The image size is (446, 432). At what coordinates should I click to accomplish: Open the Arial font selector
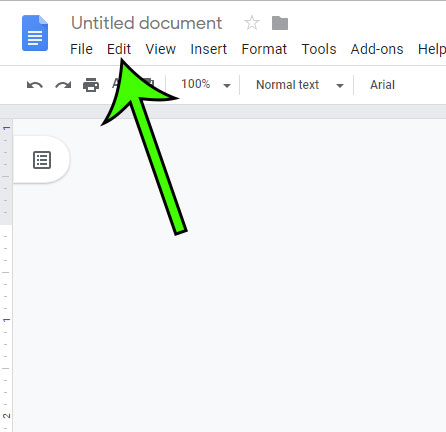382,85
